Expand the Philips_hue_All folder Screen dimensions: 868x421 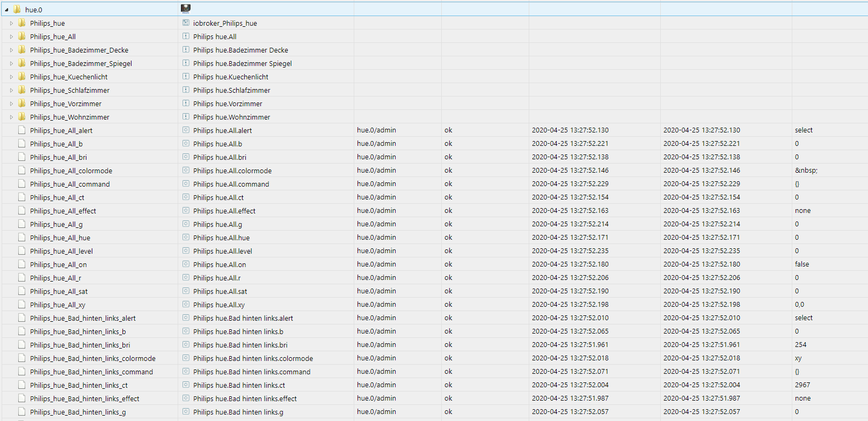tap(11, 36)
